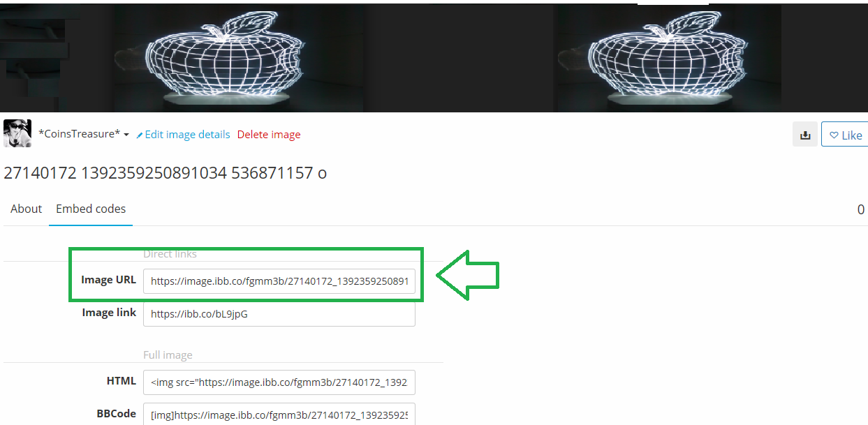
Task: Click the Delete image link
Action: tap(269, 135)
